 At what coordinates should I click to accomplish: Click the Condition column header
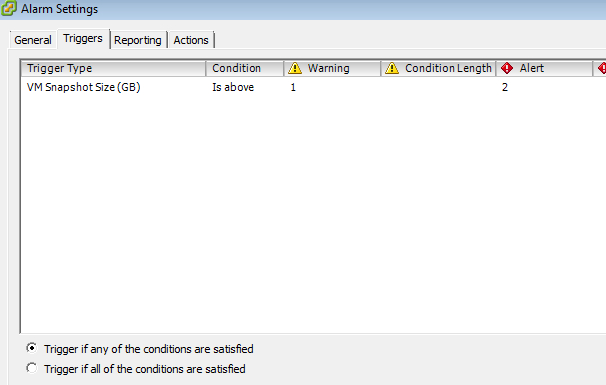pyautogui.click(x=245, y=68)
